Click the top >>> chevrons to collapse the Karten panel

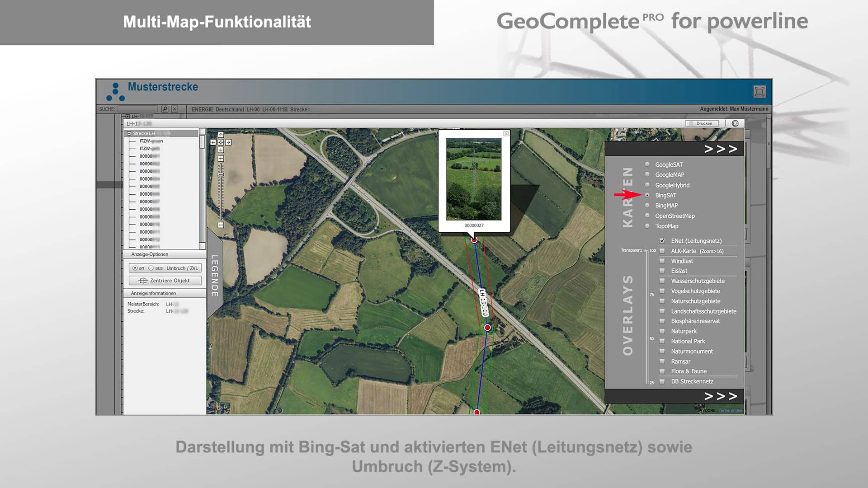point(720,149)
